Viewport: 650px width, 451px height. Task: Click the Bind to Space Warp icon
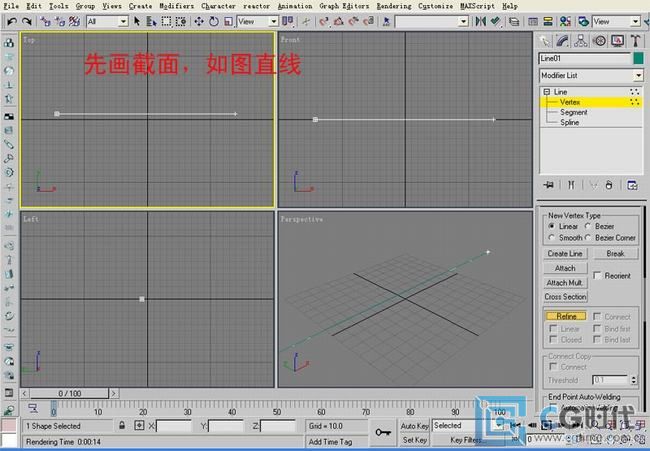[x=75, y=21]
